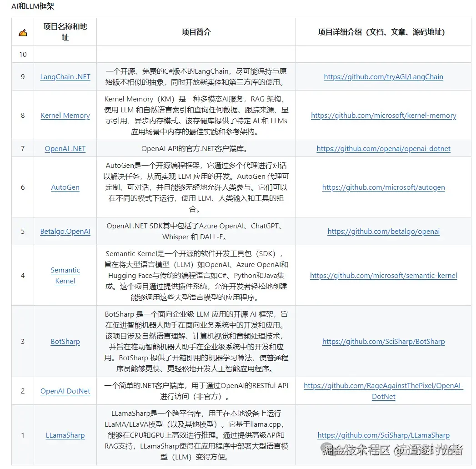Click the AI和LLM框架 section heading
Viewport: 476px width, 469px height.
click(33, 6)
